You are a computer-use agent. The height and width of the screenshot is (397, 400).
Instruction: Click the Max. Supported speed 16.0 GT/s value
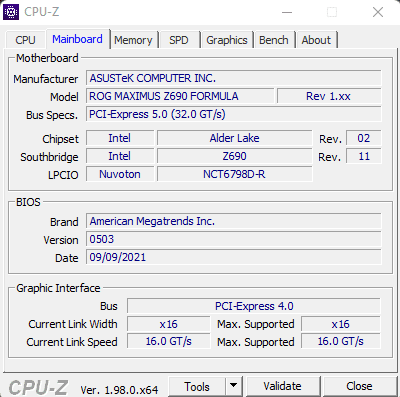341,342
